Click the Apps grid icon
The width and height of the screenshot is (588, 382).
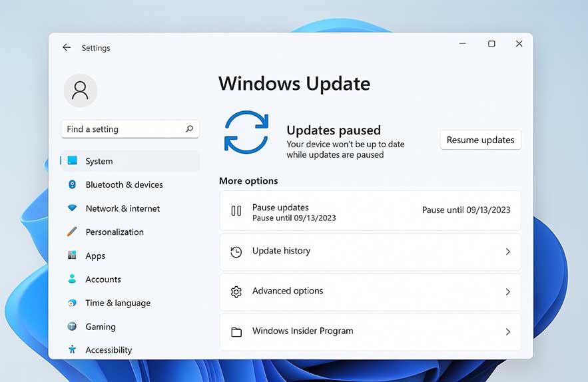pos(72,256)
